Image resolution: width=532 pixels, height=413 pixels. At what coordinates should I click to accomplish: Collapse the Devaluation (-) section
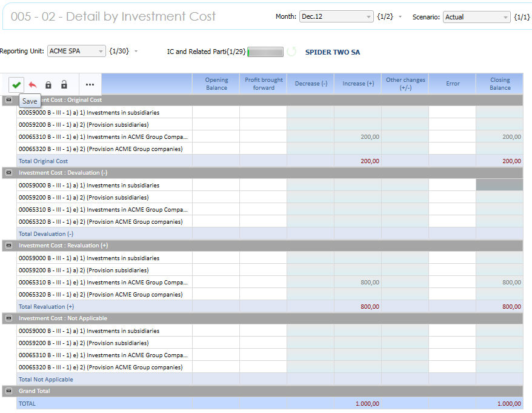[9, 172]
